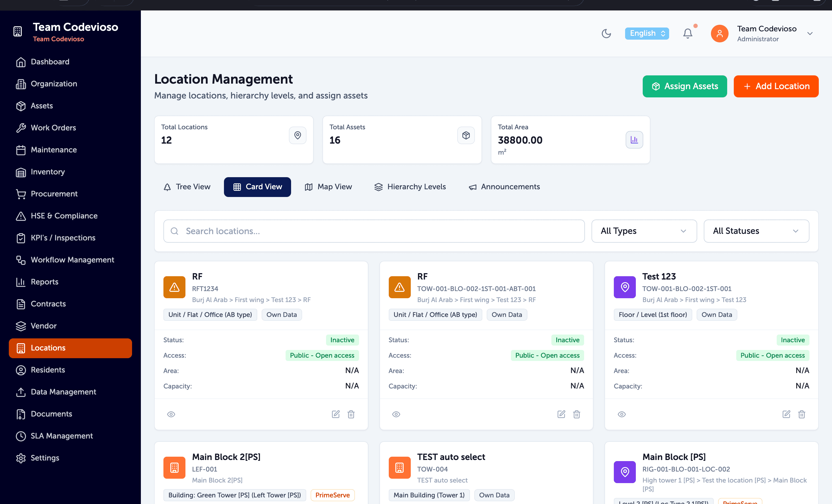Open the notifications bell
Image resolution: width=832 pixels, height=504 pixels.
(688, 33)
